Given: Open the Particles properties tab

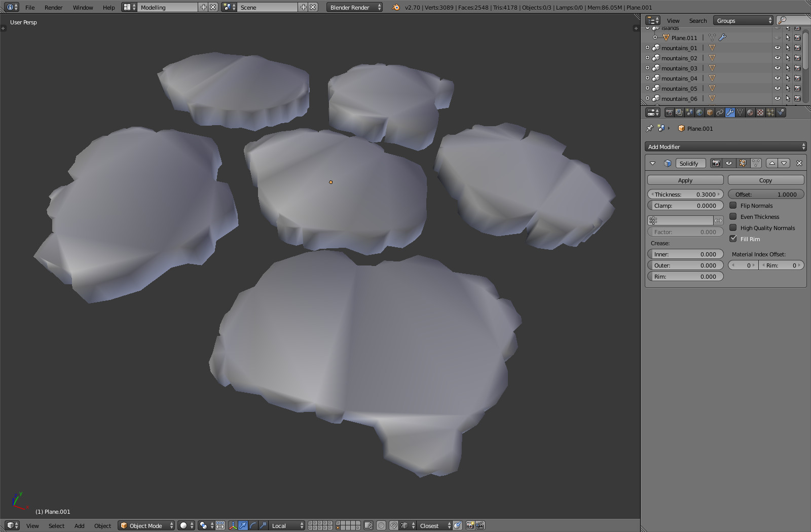Looking at the screenshot, I should pyautogui.click(x=770, y=112).
